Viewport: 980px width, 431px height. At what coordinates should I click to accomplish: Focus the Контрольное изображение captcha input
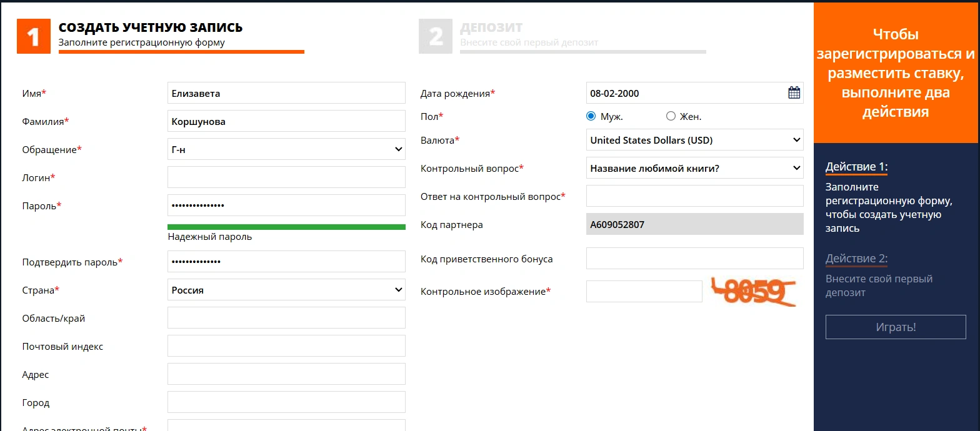click(x=644, y=292)
